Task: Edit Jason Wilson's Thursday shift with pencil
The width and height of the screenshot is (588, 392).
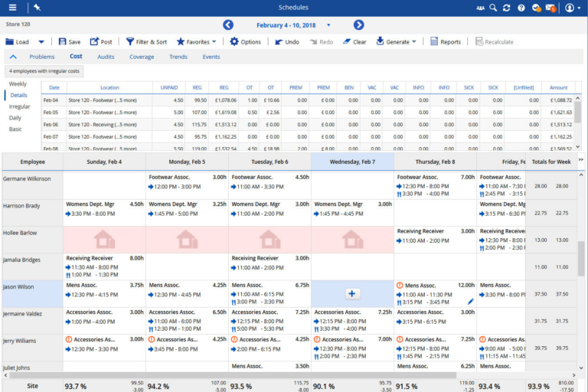Action: coord(470,302)
